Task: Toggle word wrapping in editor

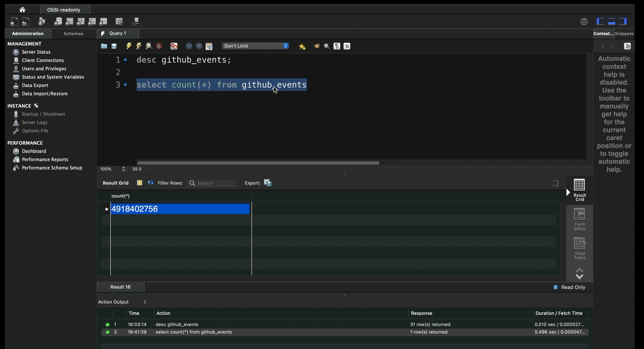Action: (x=347, y=46)
